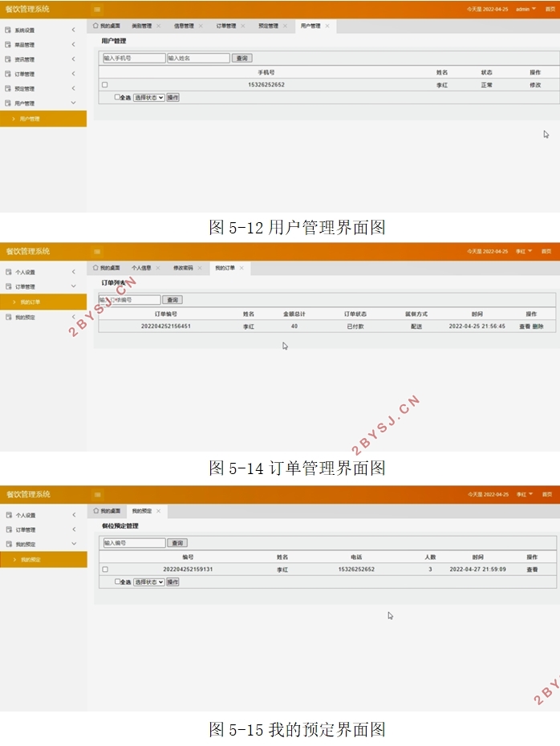Select the highlighted 我的订单 sidebar item
The image size is (560, 746).
pos(43,302)
